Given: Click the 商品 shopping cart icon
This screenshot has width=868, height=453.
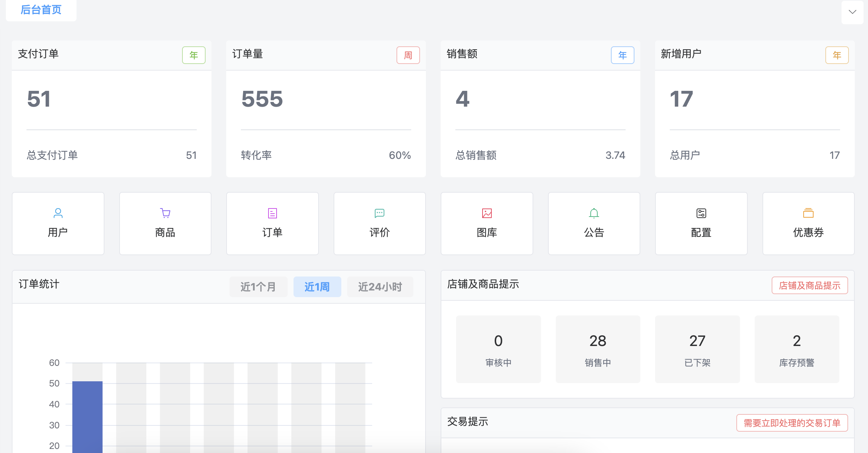Looking at the screenshot, I should tap(165, 213).
